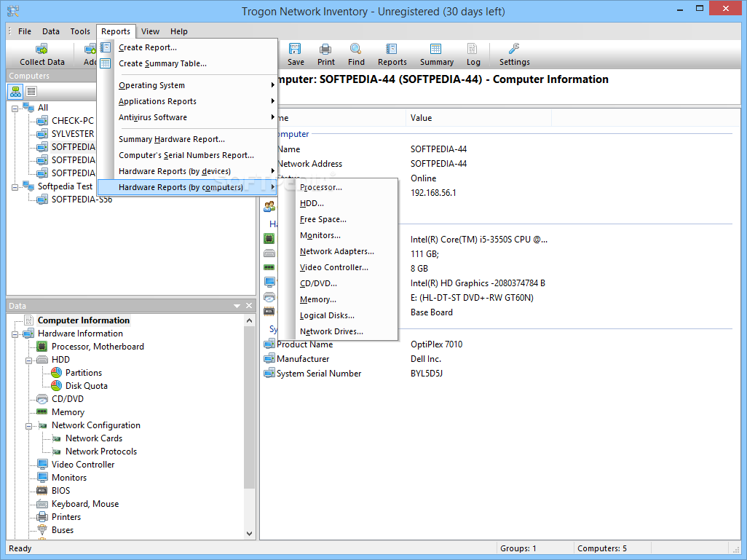Open the Data menu
This screenshot has height=560, width=747.
point(51,31)
